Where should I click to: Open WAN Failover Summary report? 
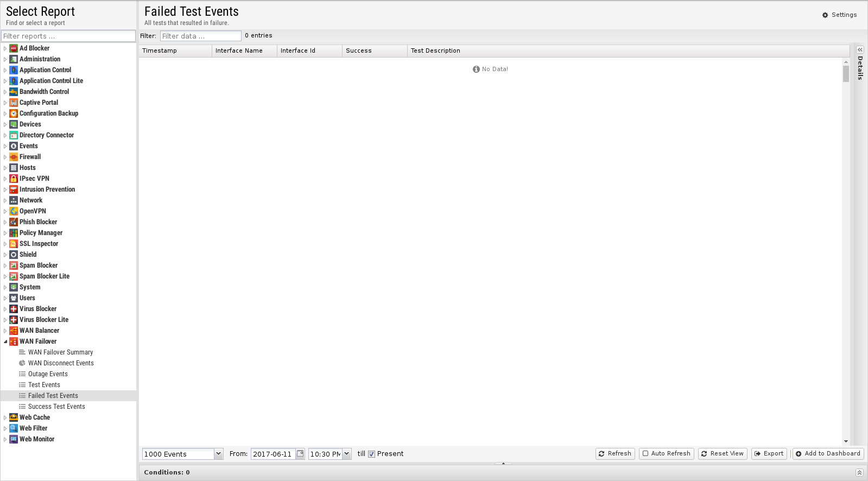pos(60,352)
